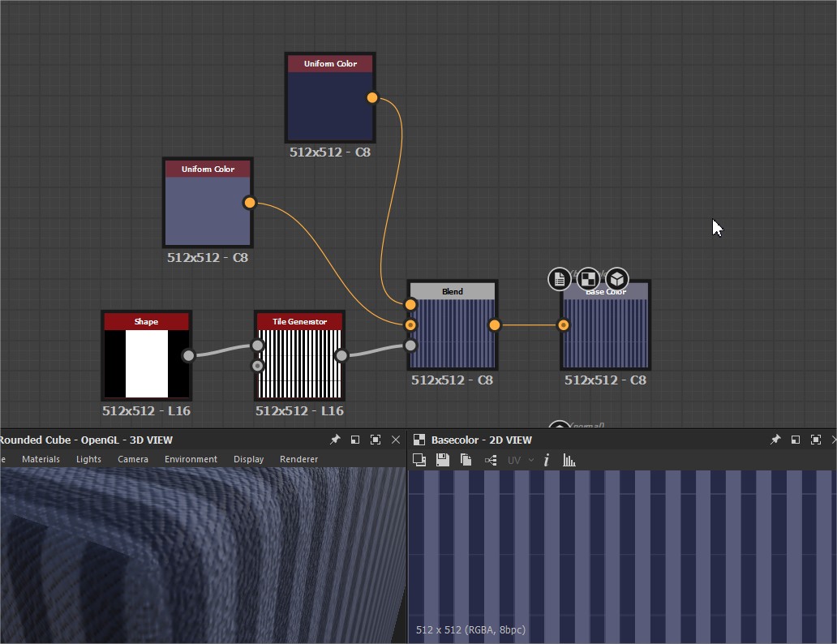The image size is (837, 644).
Task: Click the fullscreen button on the 3D view
Action: click(x=376, y=439)
